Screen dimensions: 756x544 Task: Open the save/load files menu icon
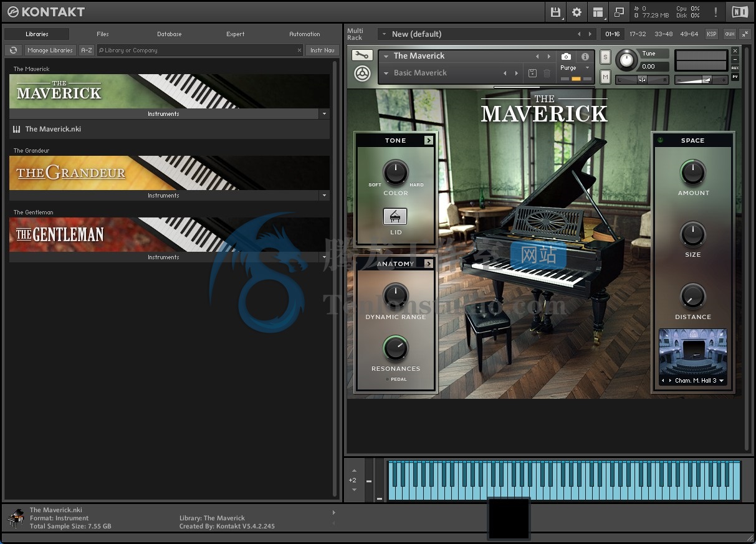point(555,12)
